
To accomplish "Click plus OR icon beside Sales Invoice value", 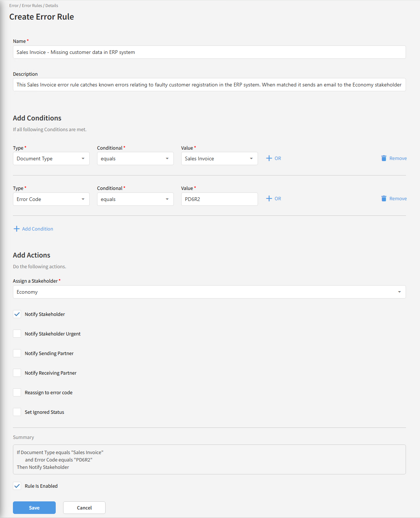I will pyautogui.click(x=269, y=159).
